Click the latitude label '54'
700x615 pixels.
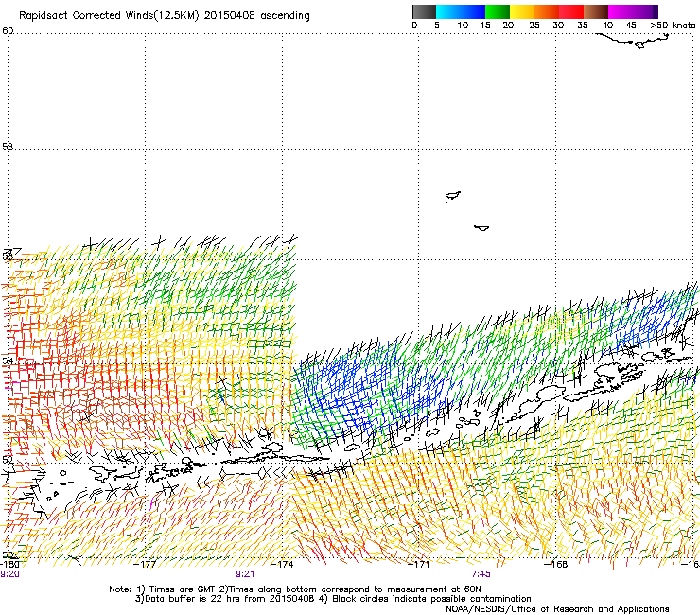pos(8,360)
